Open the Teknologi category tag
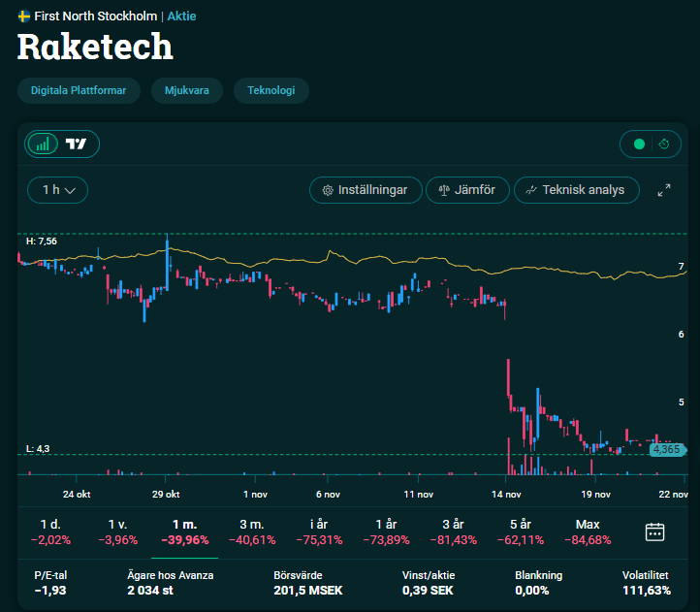 270,90
